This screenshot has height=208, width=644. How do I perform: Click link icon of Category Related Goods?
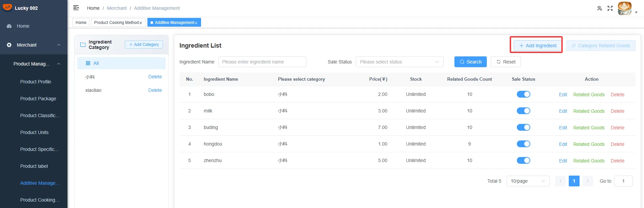click(574, 46)
